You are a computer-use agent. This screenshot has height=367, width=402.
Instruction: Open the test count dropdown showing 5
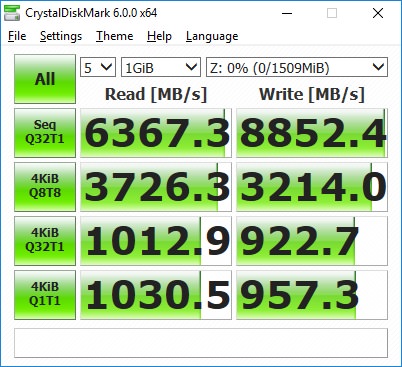pos(98,67)
